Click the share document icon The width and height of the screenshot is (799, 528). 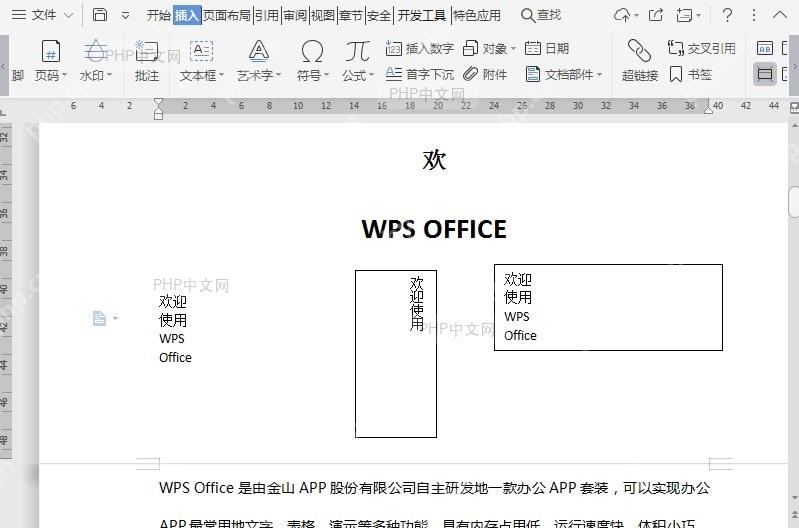(x=656, y=15)
